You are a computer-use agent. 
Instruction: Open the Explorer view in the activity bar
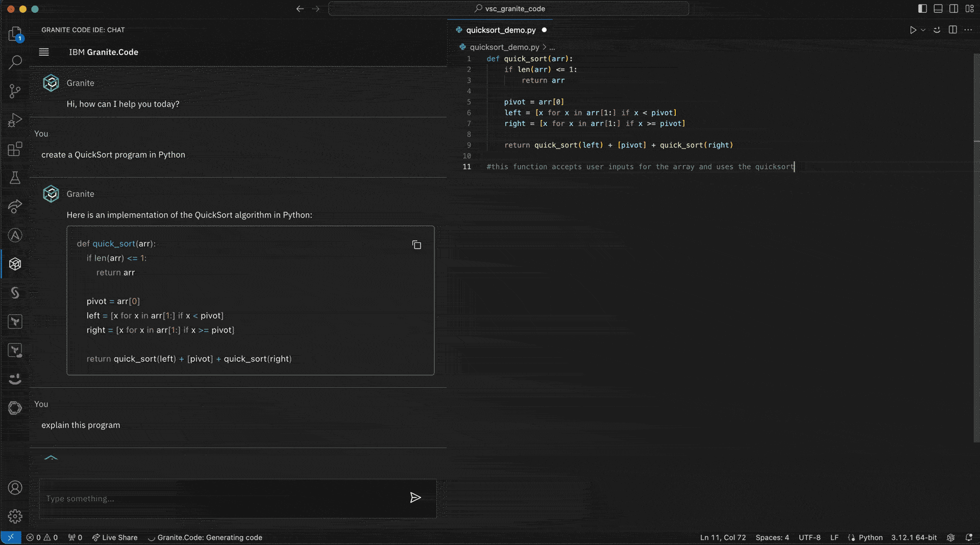tap(15, 33)
